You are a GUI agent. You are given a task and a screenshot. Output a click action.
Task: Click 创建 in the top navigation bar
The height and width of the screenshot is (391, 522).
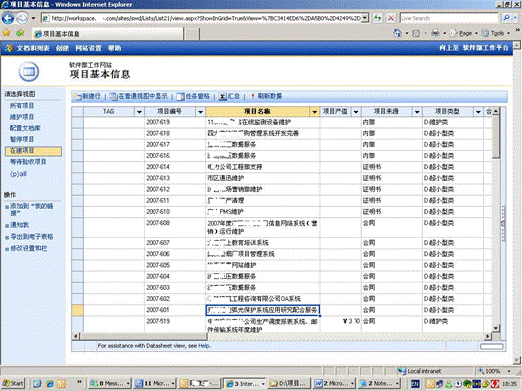tap(62, 48)
